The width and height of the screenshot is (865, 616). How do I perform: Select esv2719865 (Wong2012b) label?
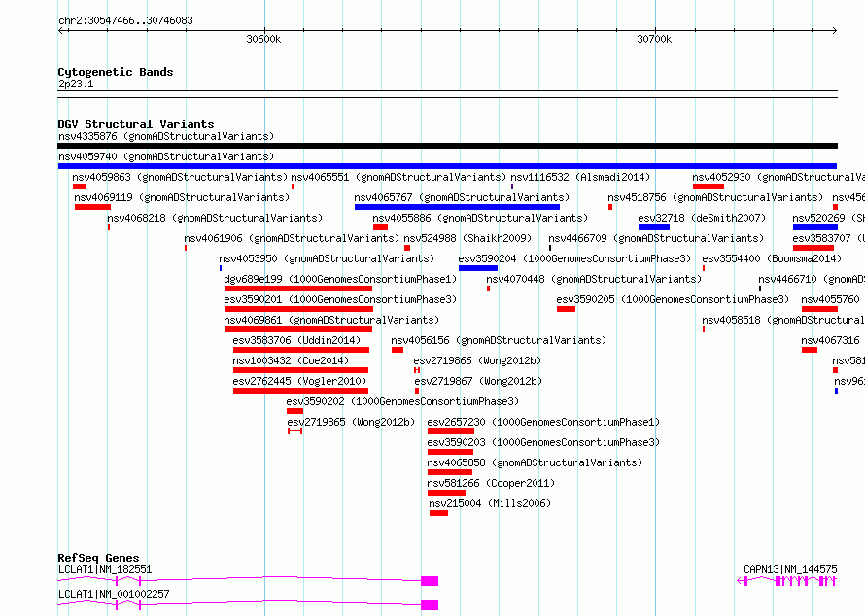click(x=351, y=422)
